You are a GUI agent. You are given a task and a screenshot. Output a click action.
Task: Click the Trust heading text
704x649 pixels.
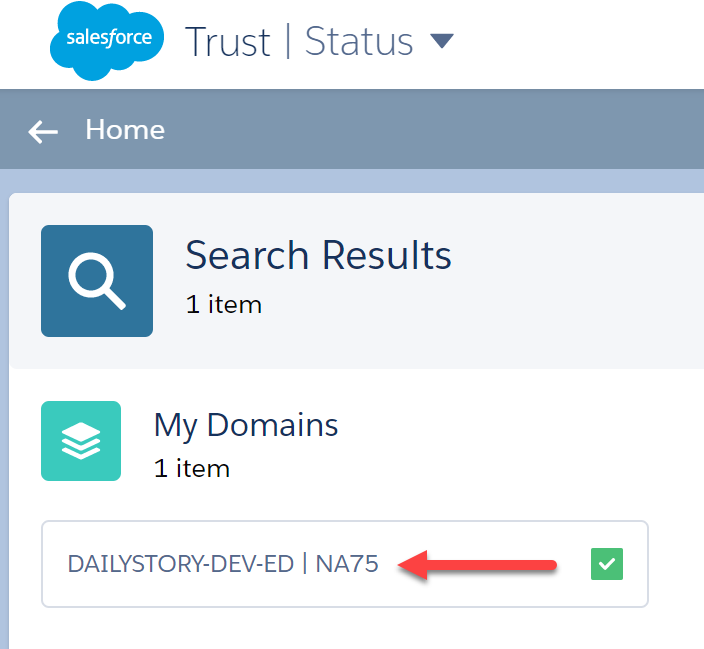pyautogui.click(x=228, y=42)
